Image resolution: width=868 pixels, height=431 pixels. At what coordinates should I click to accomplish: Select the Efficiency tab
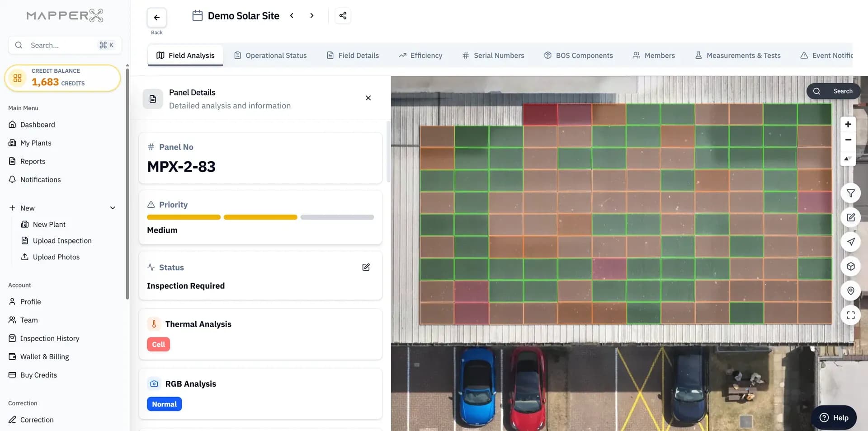(420, 56)
